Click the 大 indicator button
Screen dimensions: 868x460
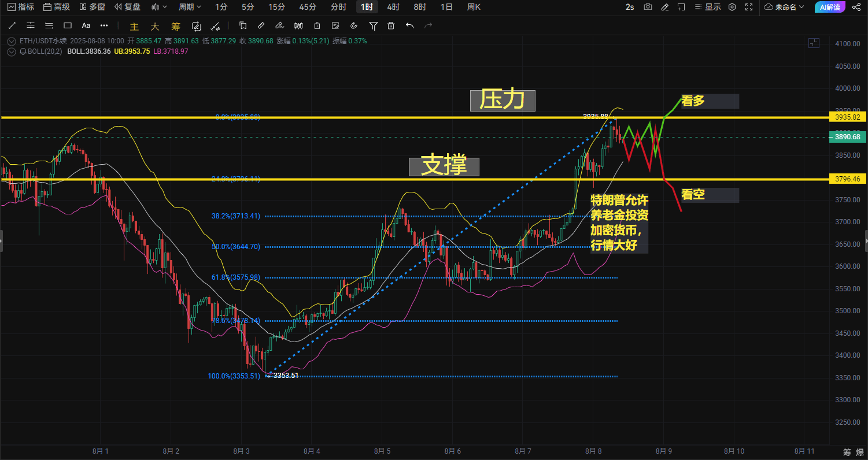(154, 26)
